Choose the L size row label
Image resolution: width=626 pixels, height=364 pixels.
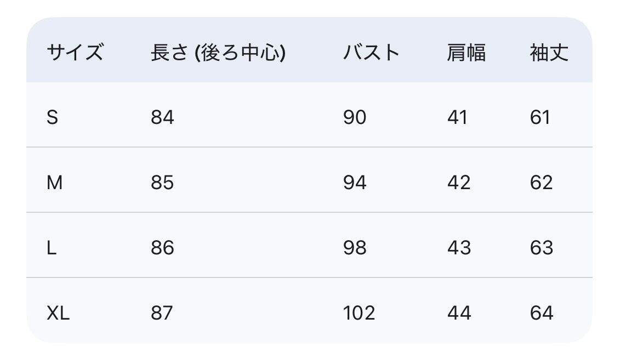coord(52,248)
